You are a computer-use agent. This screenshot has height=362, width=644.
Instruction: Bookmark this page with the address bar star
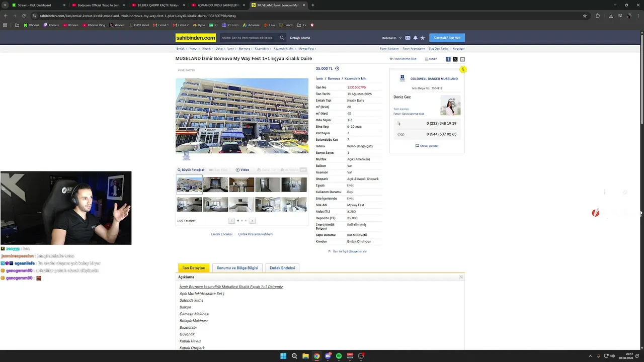pos(585,16)
